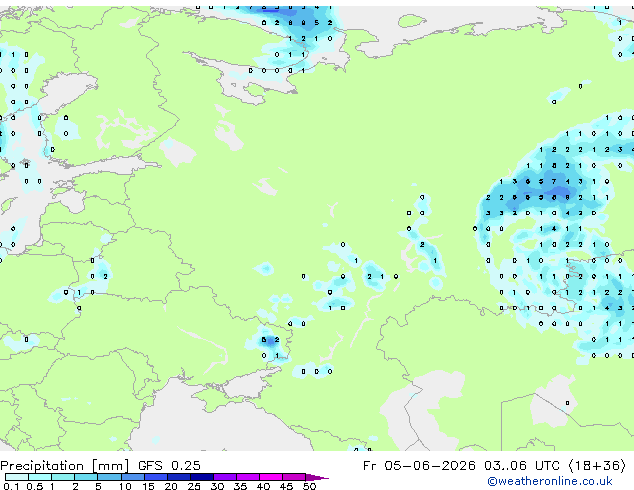Click the '0.5' legend scale label

coord(35,486)
